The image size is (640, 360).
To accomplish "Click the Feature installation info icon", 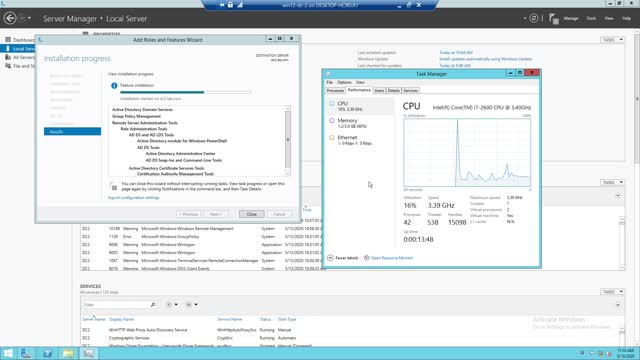I will pos(114,86).
